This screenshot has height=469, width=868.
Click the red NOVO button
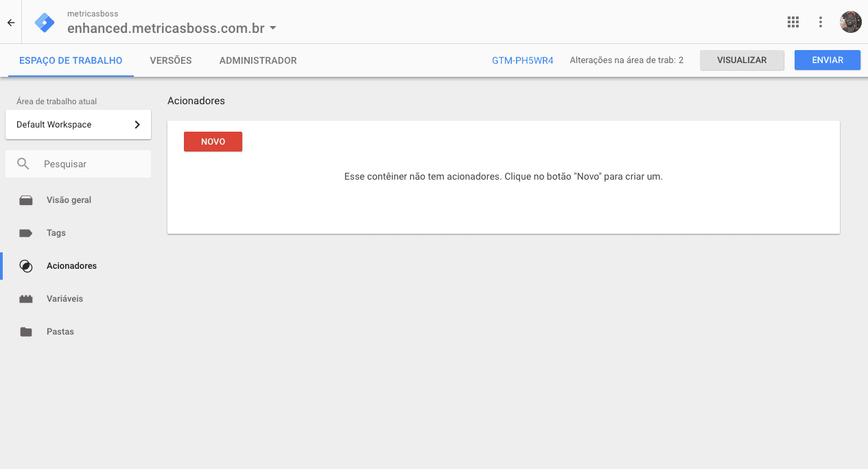pyautogui.click(x=213, y=141)
